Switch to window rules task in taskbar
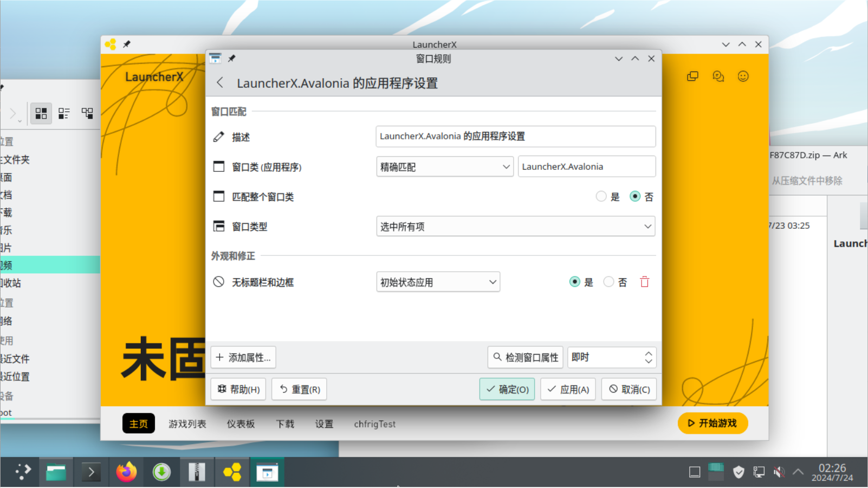 [x=267, y=472]
